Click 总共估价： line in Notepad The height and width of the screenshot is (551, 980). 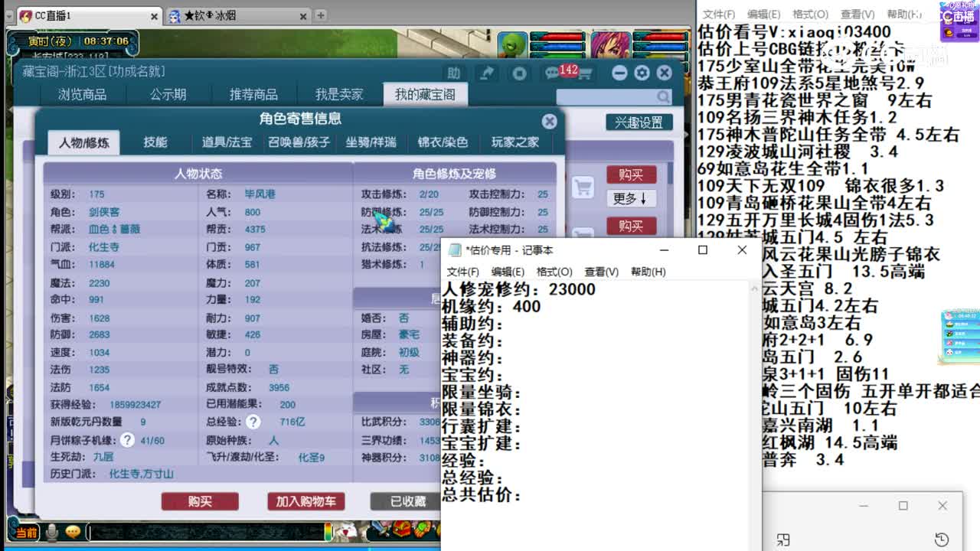click(482, 495)
